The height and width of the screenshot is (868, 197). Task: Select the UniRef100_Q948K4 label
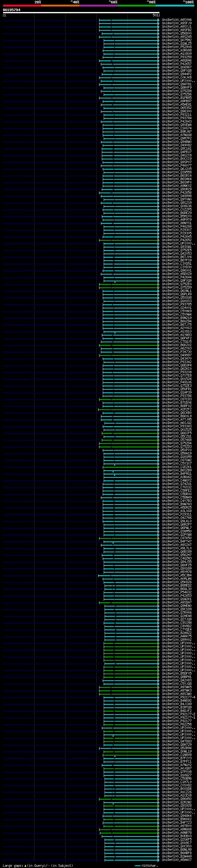(x=176, y=815)
